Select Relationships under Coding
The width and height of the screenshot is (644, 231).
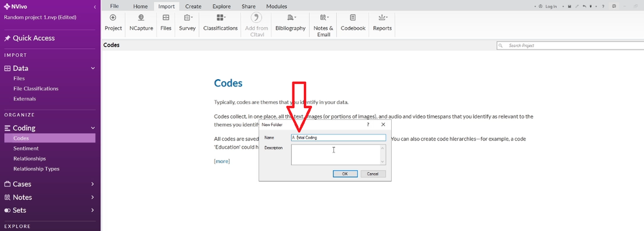tap(30, 159)
